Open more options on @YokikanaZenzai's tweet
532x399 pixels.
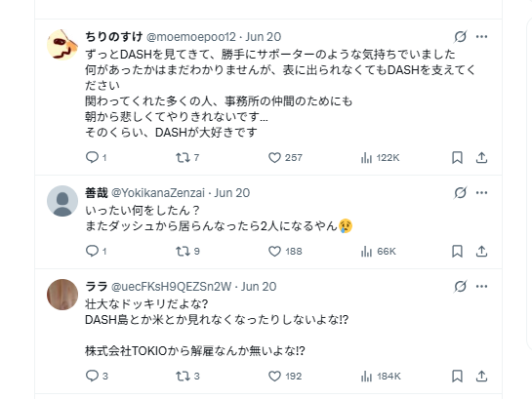click(481, 193)
